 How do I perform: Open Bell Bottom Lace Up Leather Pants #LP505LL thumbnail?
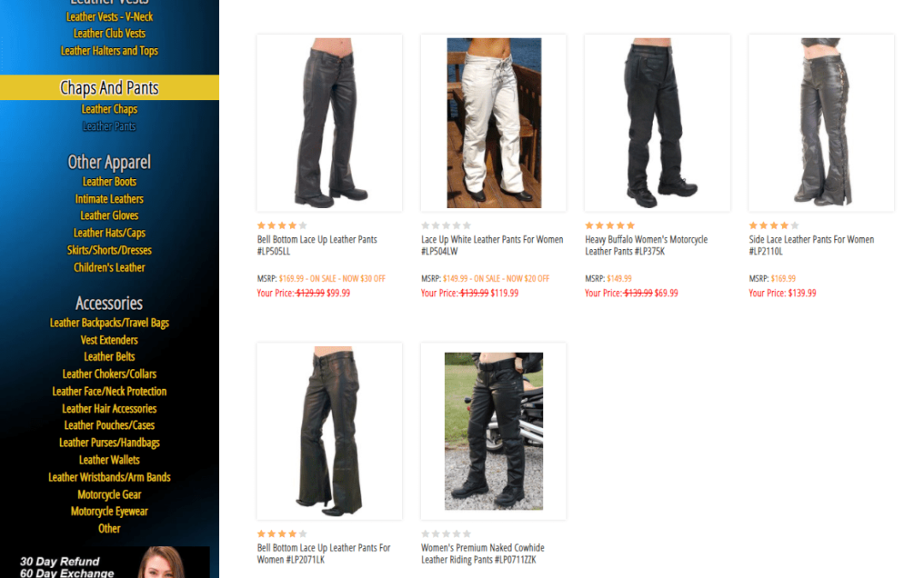329,122
